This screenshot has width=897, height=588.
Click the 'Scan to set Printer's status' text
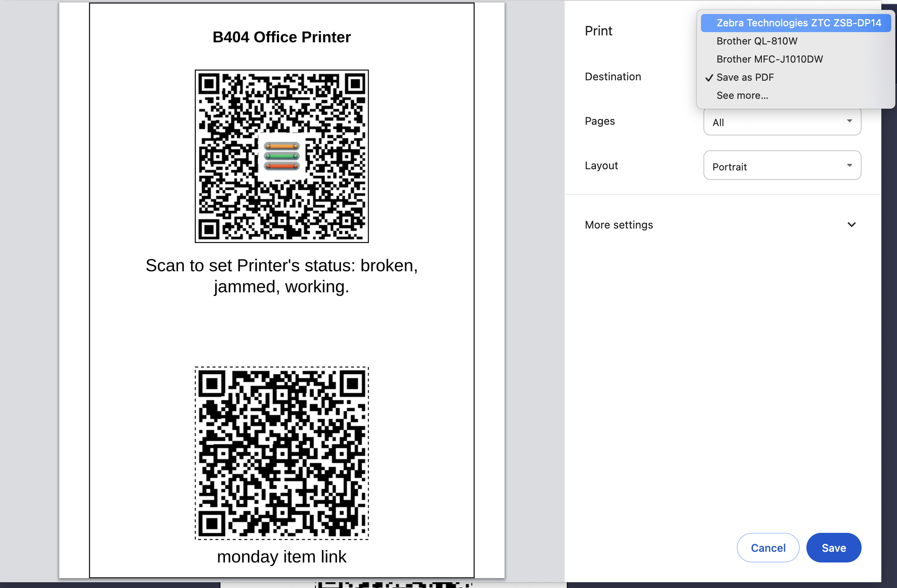tap(282, 276)
